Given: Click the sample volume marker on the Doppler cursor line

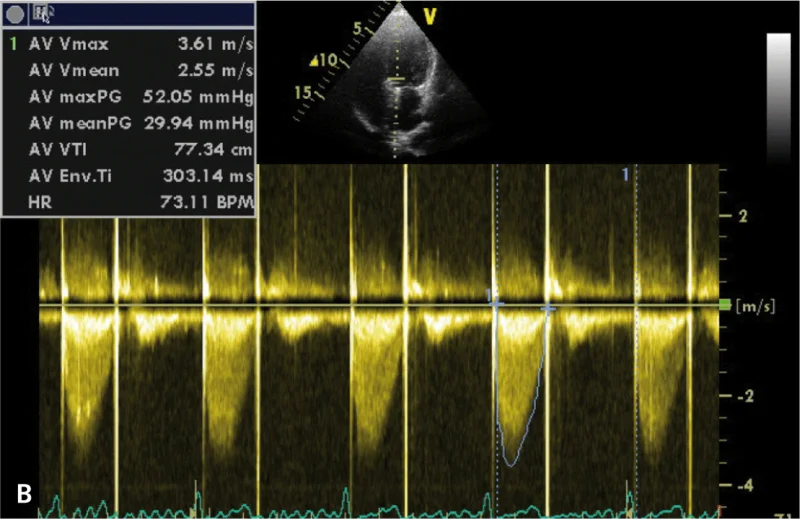Looking at the screenshot, I should 395,79.
